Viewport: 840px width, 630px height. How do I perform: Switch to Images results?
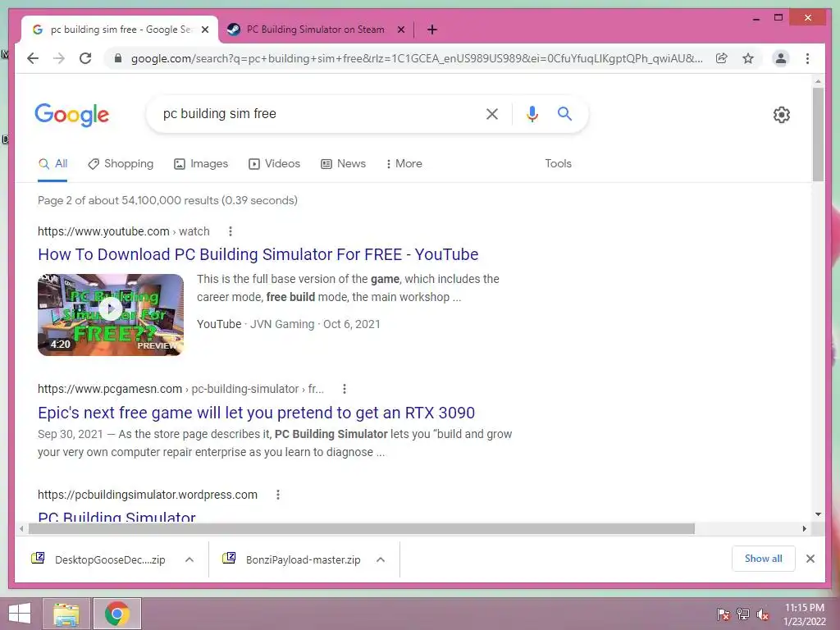[201, 164]
